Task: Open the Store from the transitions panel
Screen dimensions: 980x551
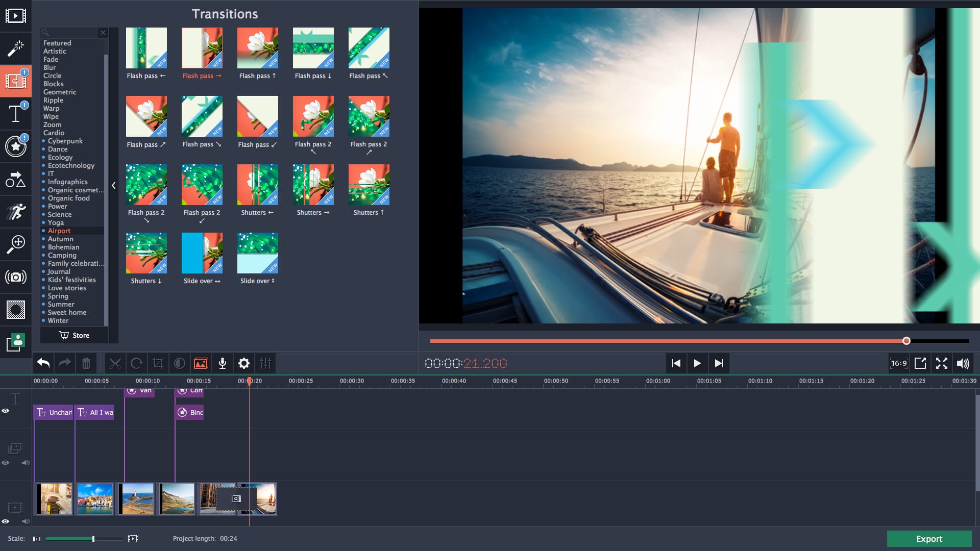Action: coord(75,335)
